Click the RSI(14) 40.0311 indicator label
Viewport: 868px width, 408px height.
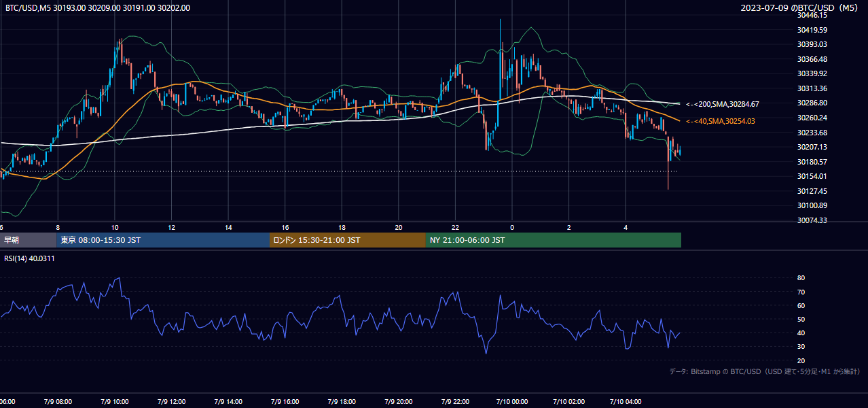click(29, 258)
